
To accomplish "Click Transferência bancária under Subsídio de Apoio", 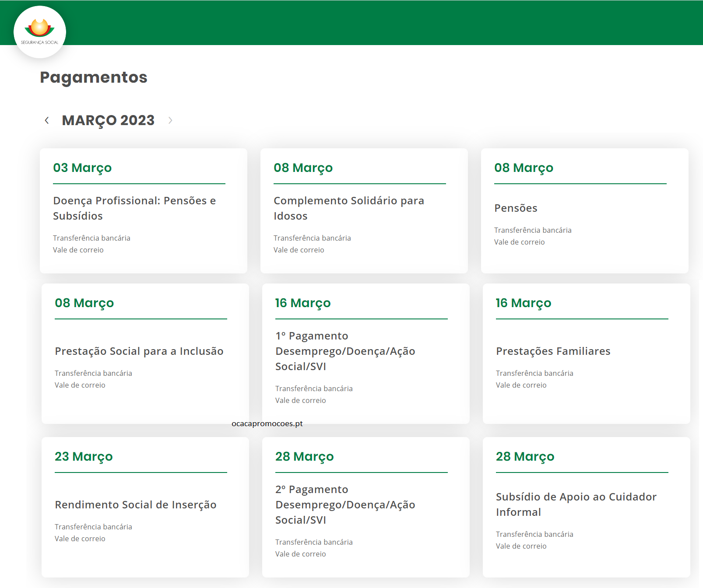I will (534, 534).
